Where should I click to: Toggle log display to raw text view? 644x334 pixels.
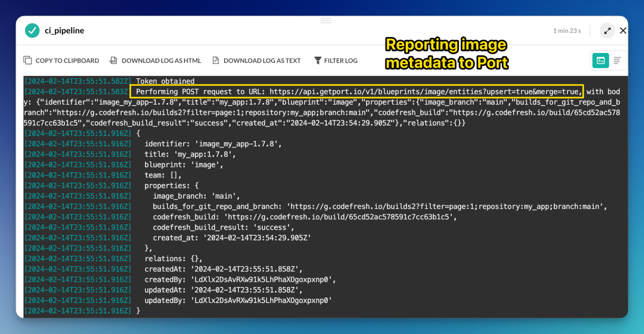[x=618, y=60]
